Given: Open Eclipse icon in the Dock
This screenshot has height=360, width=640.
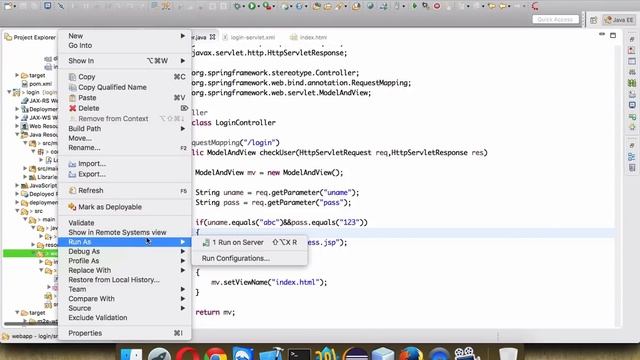Looking at the screenshot, I should tap(356, 354).
